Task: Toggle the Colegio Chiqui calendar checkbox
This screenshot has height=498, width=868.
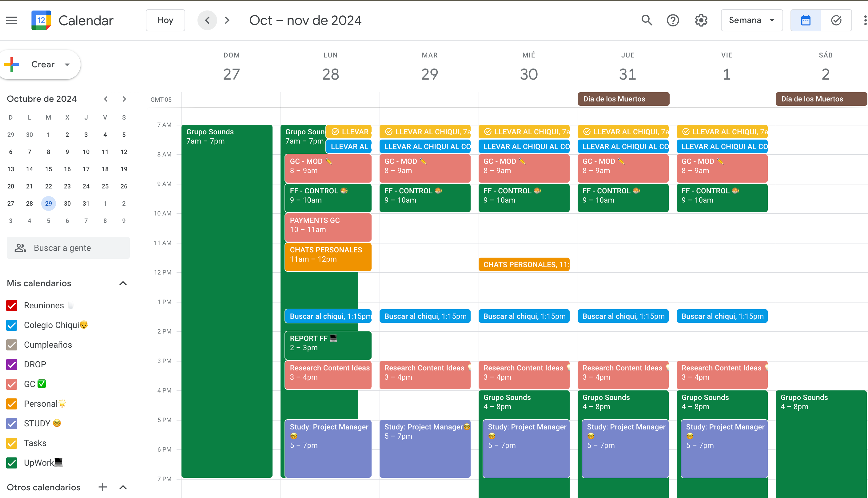Action: (x=12, y=325)
